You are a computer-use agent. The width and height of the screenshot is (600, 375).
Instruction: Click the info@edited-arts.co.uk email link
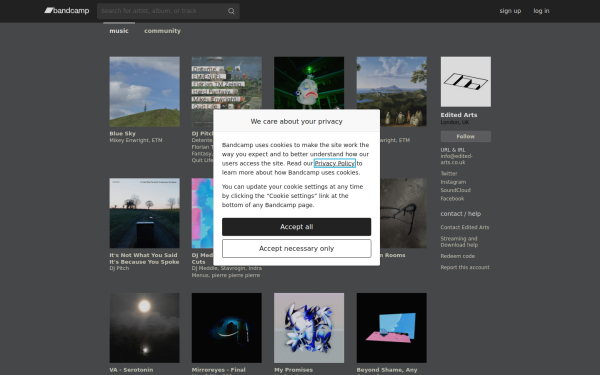pyautogui.click(x=457, y=159)
